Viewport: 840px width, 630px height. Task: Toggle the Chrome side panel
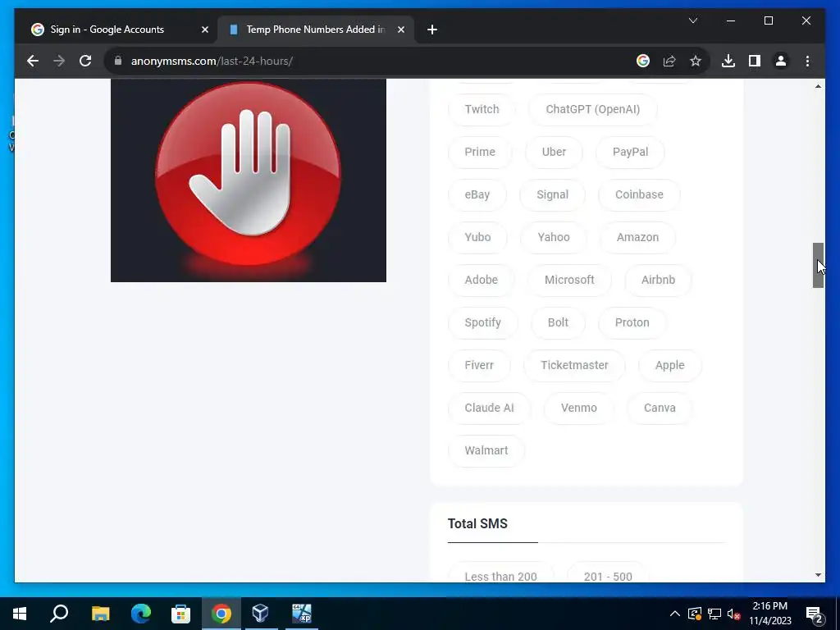tap(755, 61)
